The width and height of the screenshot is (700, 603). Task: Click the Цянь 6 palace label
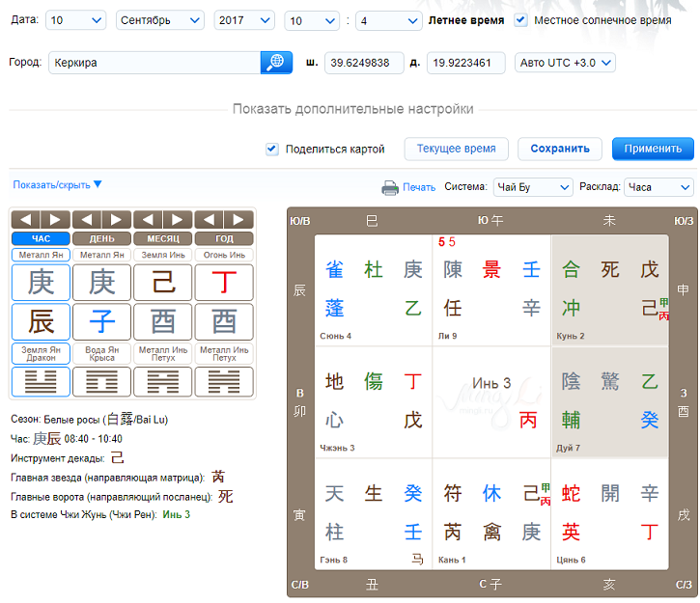(571, 560)
